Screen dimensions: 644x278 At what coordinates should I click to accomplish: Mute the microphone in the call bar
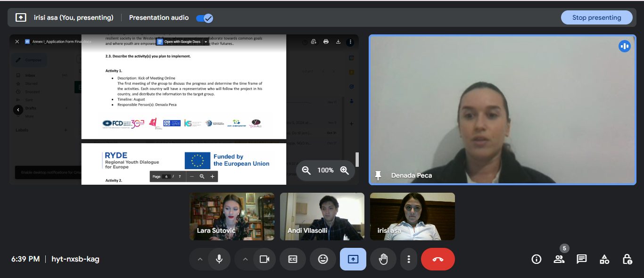pyautogui.click(x=219, y=259)
